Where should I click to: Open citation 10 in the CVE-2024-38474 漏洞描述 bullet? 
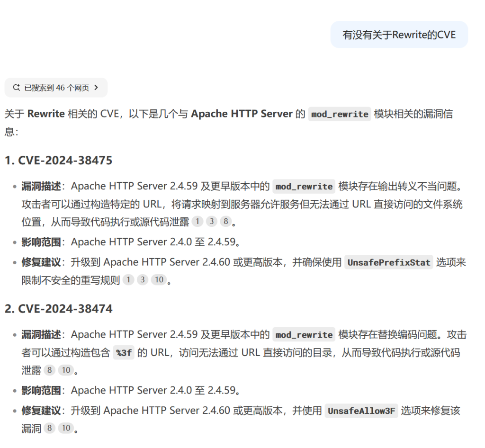[x=66, y=370]
